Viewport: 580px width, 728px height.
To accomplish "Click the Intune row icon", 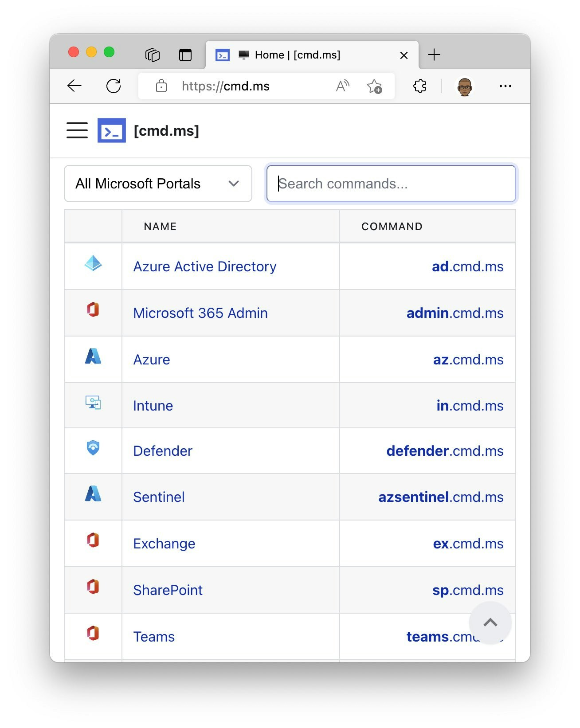I will point(93,403).
